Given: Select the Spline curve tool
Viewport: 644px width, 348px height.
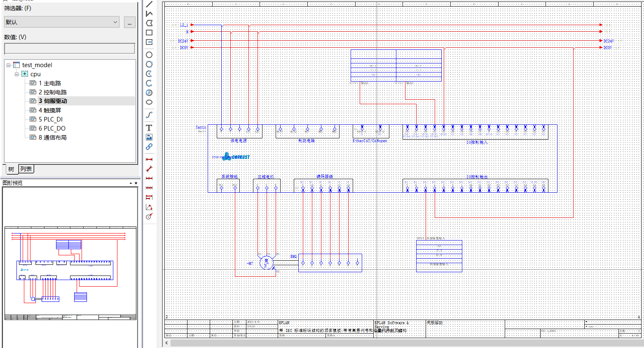Looking at the screenshot, I should coord(149,115).
